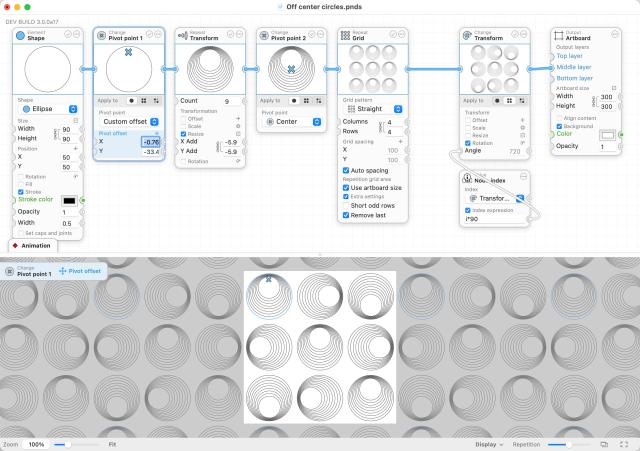Viewport: 640px width, 451px height.
Task: Open the Center pivot point dropdown
Action: [x=292, y=122]
